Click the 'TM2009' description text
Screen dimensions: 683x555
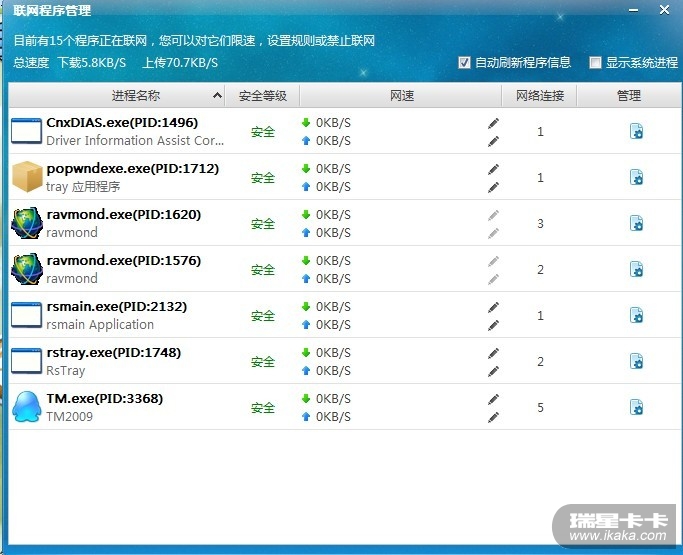pos(70,416)
